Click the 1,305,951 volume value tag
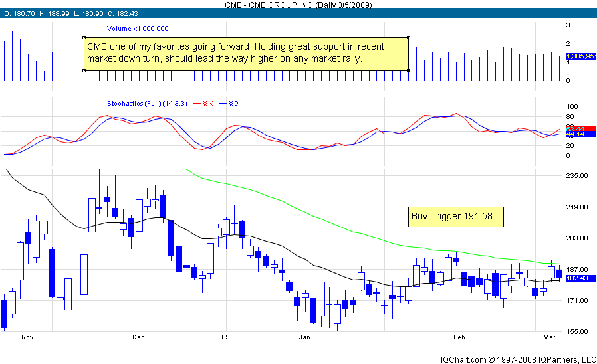 (x=580, y=56)
